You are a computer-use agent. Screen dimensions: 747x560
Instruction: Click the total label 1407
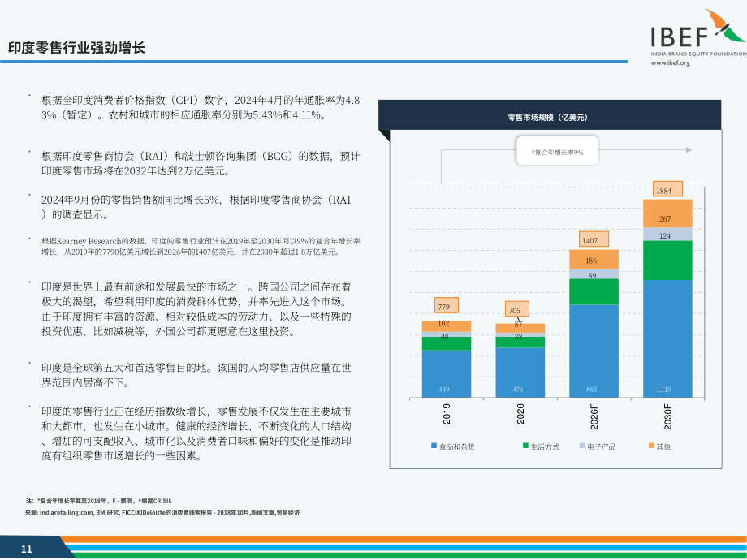594,239
